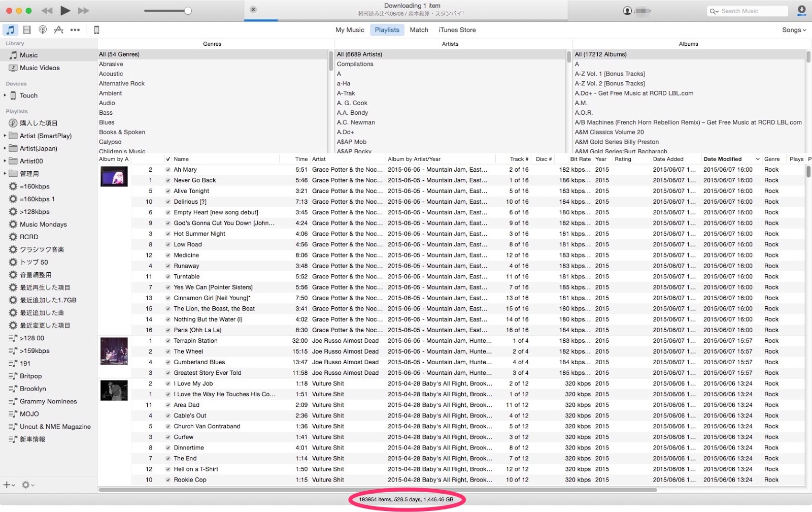Sort by the Time column header
Screen dimensions: 812x512
click(301, 159)
